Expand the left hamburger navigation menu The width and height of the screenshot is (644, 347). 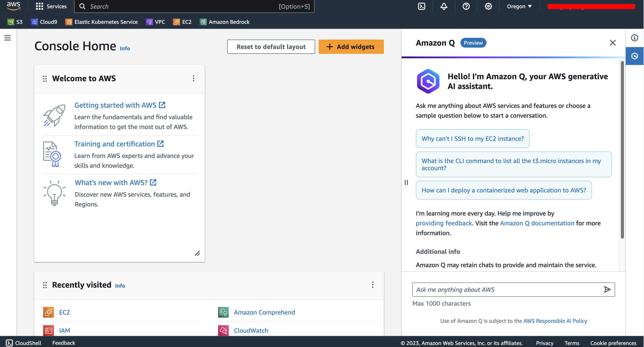(x=8, y=38)
